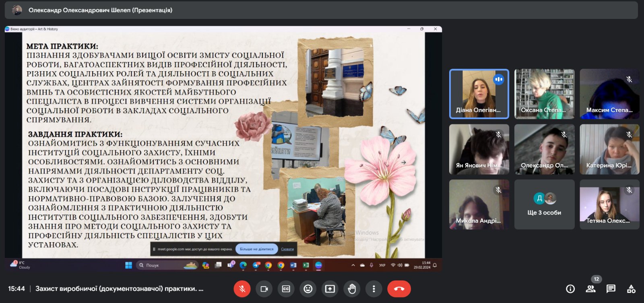The image size is (644, 303).
Task: Advance slide with arrow on the pink flower
Action: 403,163
